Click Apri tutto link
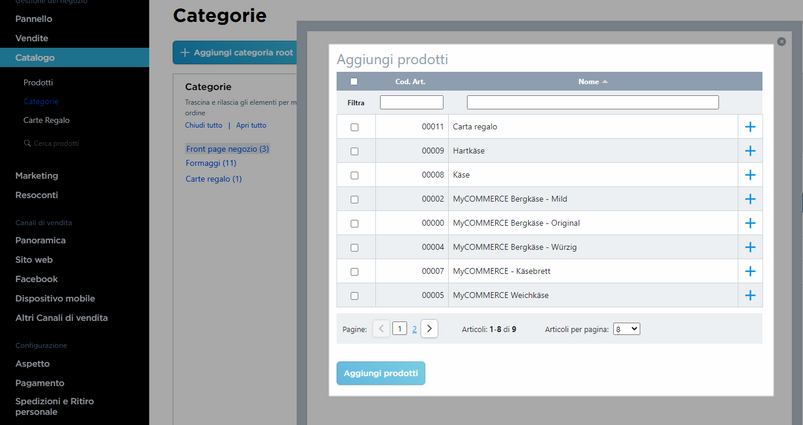Screen dimensions: 803x425 point(251,125)
